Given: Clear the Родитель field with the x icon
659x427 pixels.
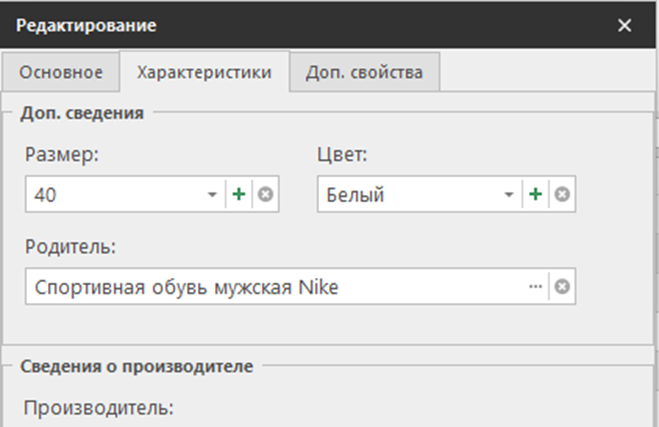Looking at the screenshot, I should 562,287.
